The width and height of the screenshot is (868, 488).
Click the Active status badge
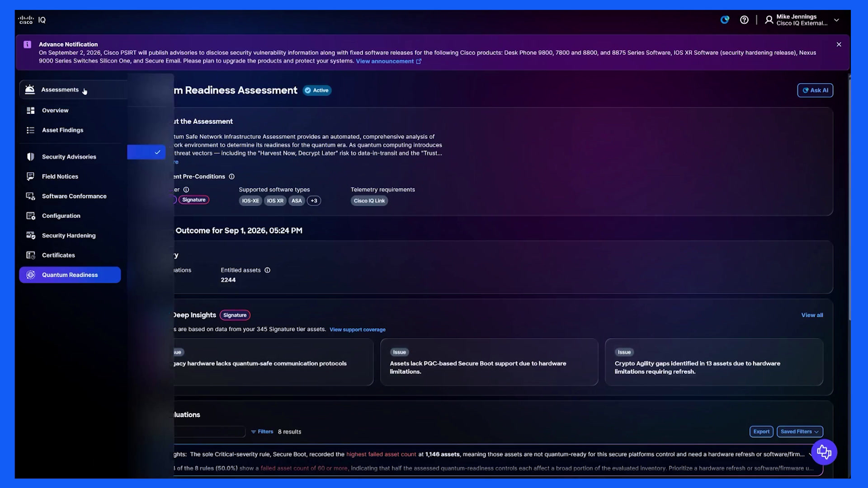coord(317,90)
